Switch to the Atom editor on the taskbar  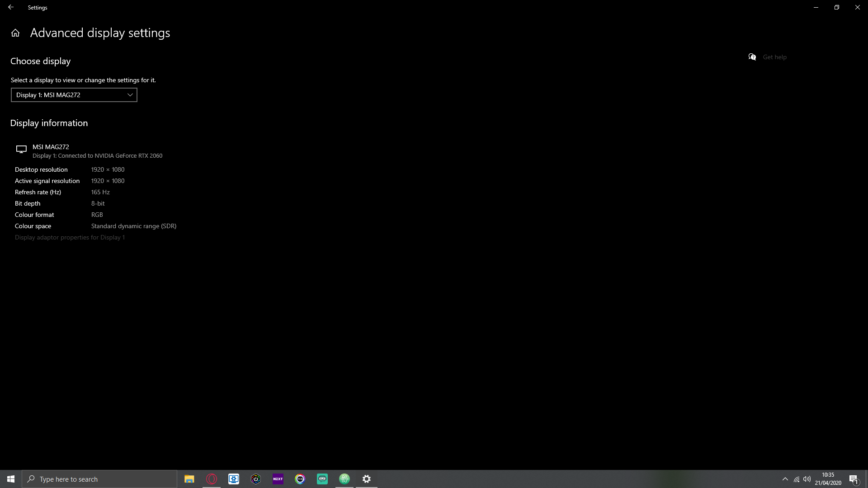344,479
